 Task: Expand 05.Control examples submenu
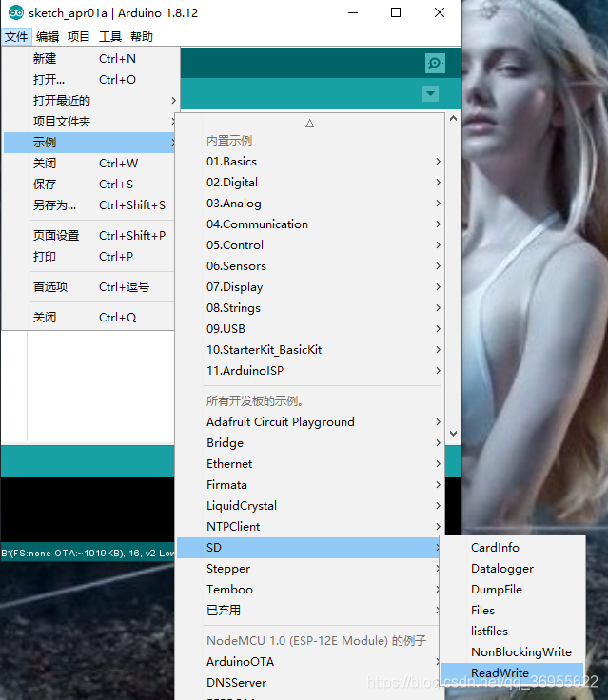click(x=310, y=245)
